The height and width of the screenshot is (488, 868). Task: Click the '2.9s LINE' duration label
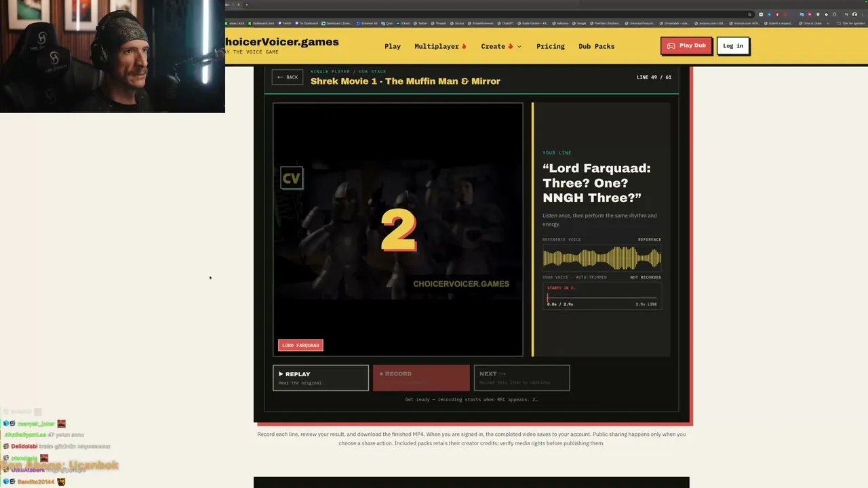point(646,304)
